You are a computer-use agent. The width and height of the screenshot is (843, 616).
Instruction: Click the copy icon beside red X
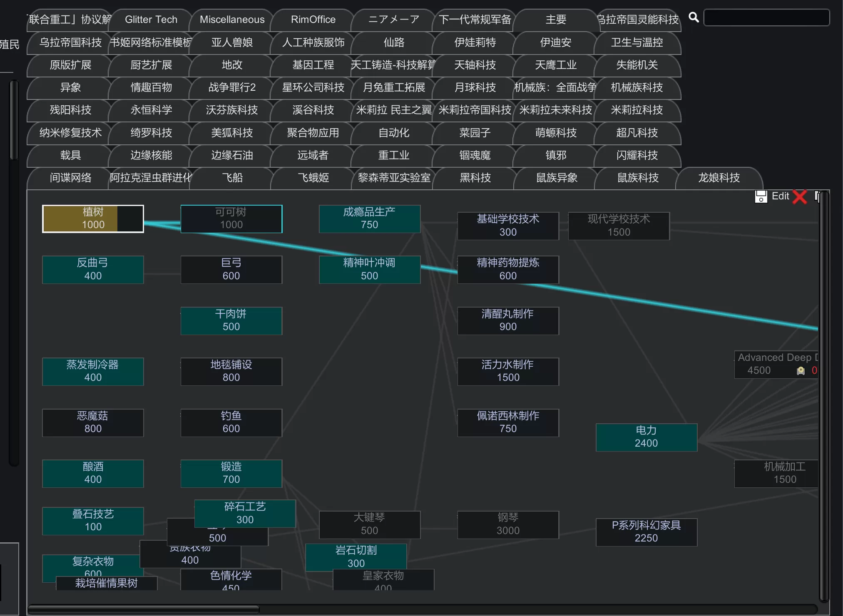tap(817, 196)
